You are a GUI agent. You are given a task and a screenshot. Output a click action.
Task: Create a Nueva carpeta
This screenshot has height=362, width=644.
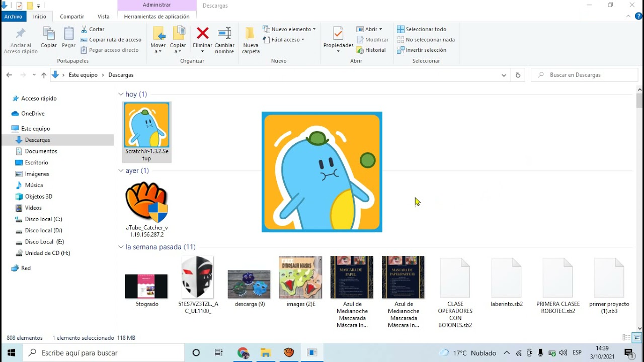tap(251, 40)
